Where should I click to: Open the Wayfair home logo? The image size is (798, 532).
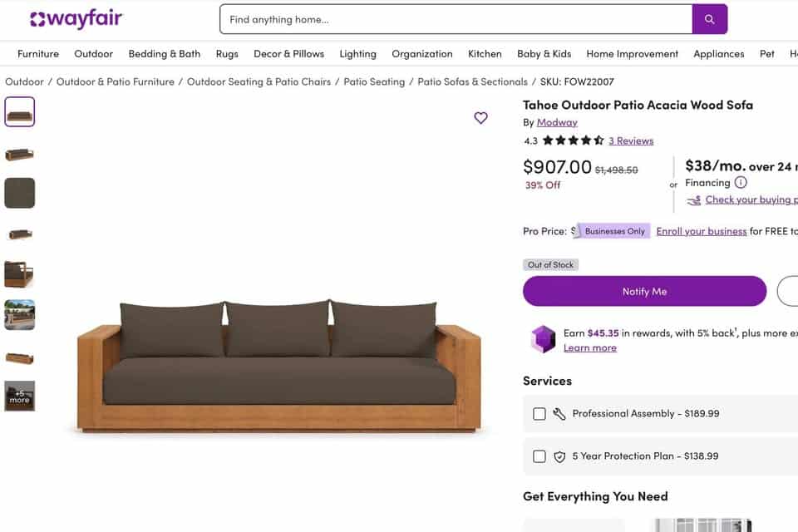[76, 19]
